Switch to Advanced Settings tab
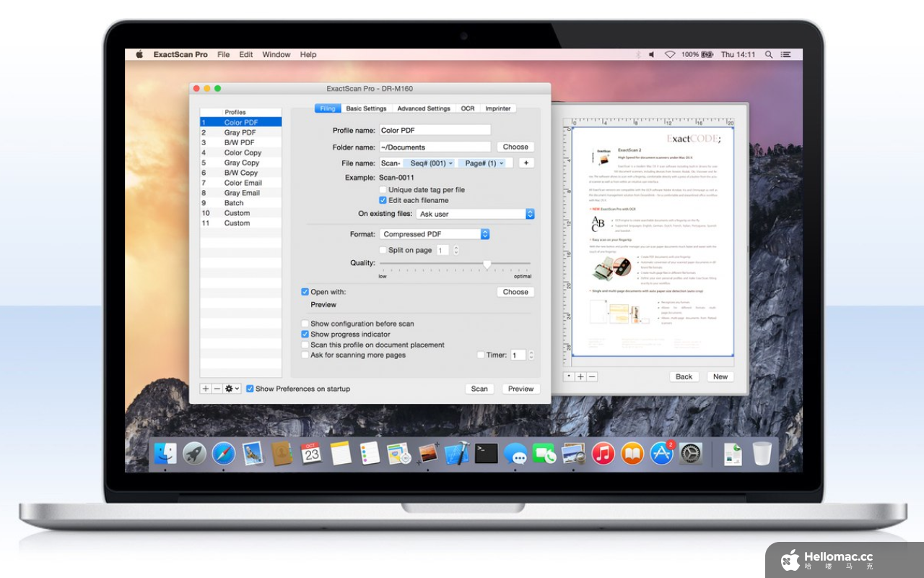This screenshot has width=924, height=578. (x=424, y=108)
